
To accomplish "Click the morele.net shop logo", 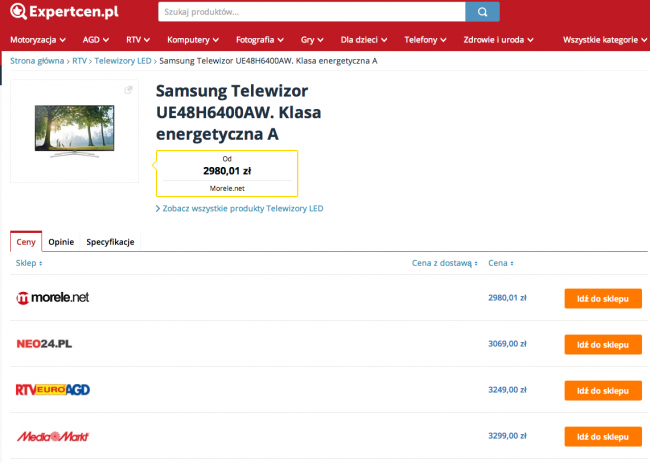I will point(52,298).
